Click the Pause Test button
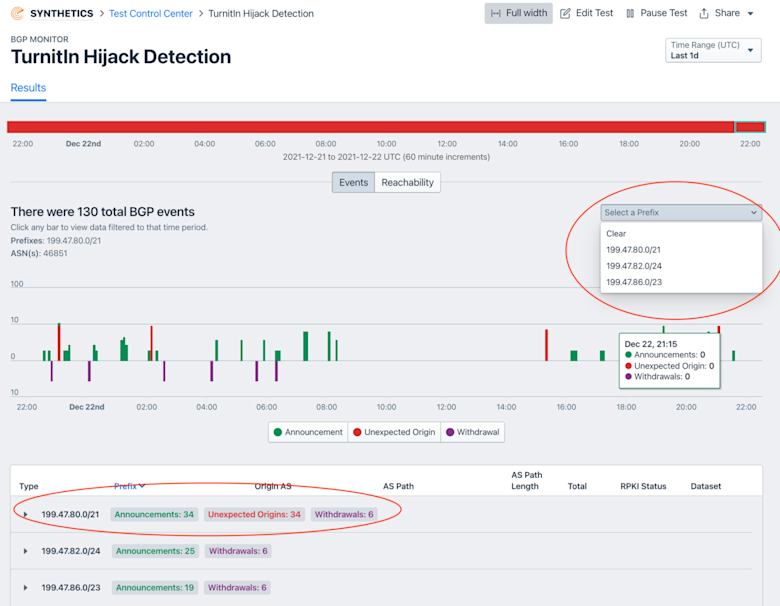The image size is (780, 606). pyautogui.click(x=656, y=13)
